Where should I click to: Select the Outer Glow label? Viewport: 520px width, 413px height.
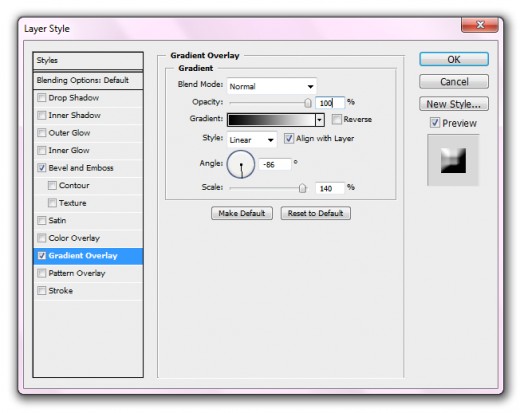point(69,133)
